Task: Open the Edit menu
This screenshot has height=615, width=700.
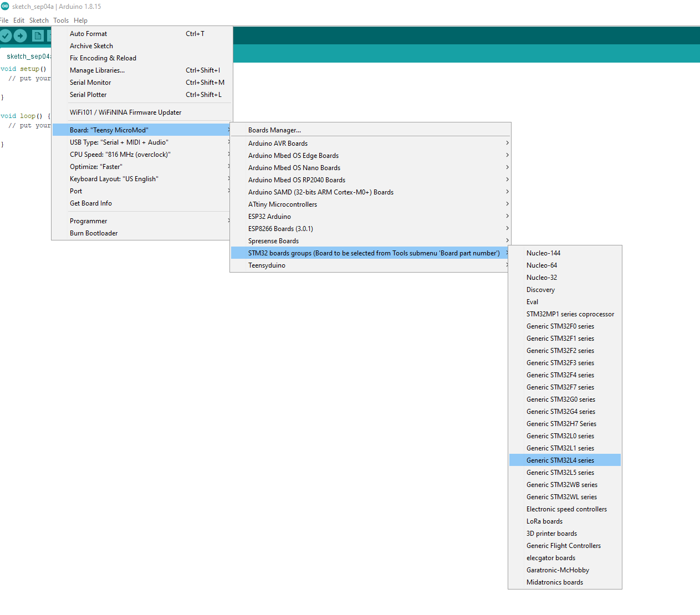Action: tap(19, 20)
